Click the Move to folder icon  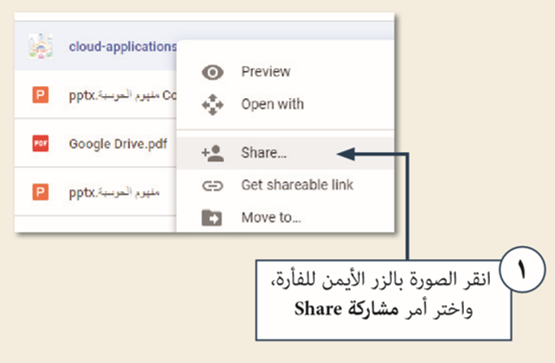212,218
